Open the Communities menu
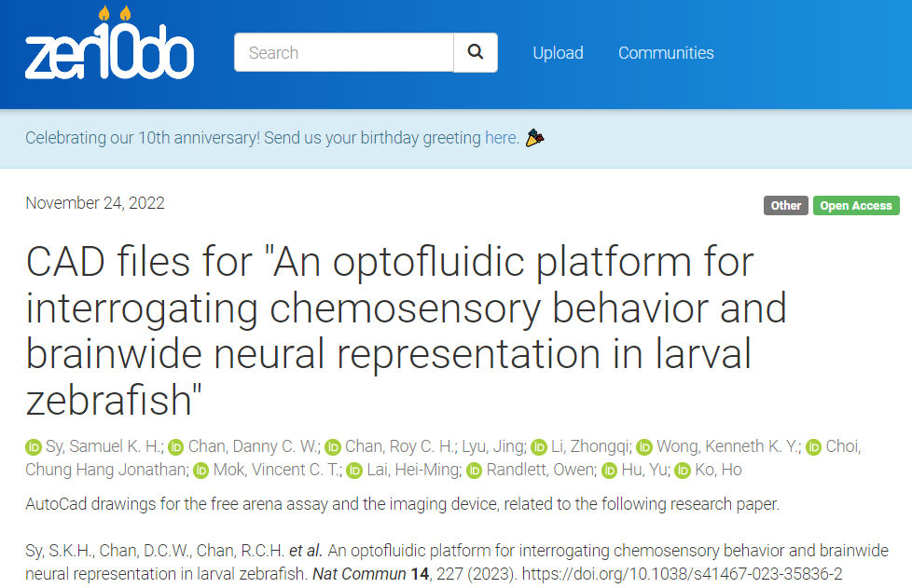The width and height of the screenshot is (912, 588). coord(665,53)
